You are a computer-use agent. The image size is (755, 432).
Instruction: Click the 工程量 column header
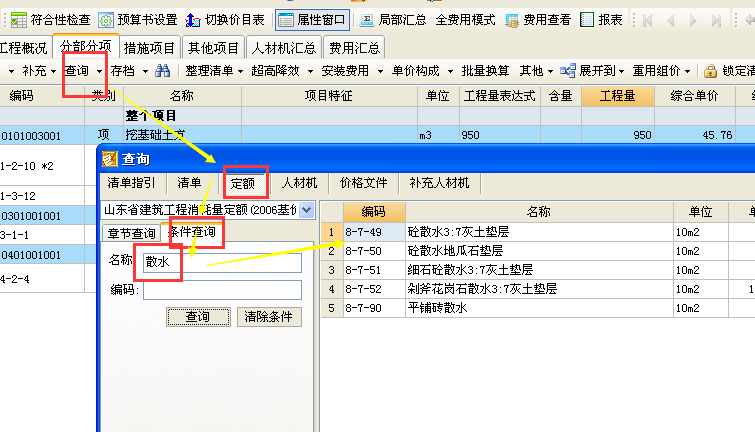(x=618, y=96)
